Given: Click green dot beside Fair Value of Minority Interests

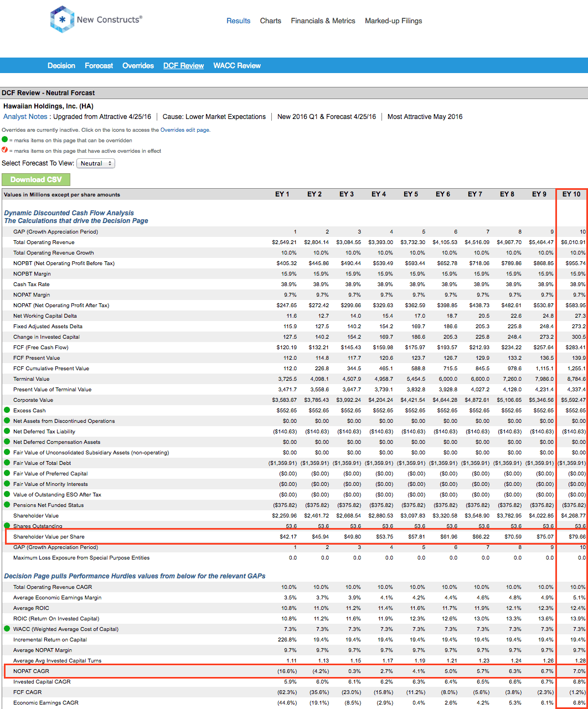Looking at the screenshot, I should (7, 484).
